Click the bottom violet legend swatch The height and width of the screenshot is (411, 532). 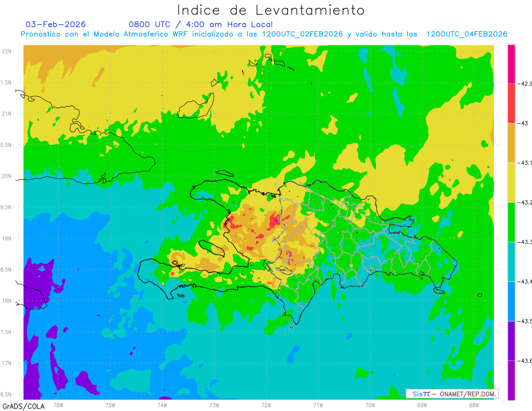pyautogui.click(x=511, y=380)
